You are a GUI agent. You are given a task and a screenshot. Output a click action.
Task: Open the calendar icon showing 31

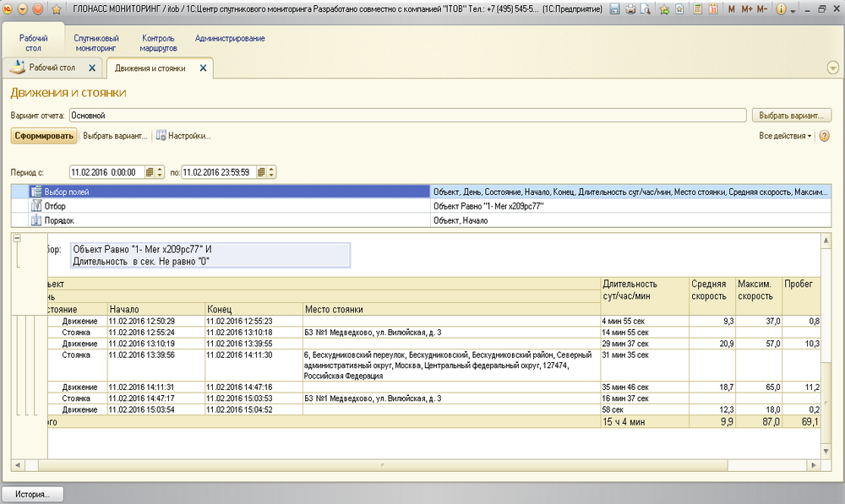point(713,9)
